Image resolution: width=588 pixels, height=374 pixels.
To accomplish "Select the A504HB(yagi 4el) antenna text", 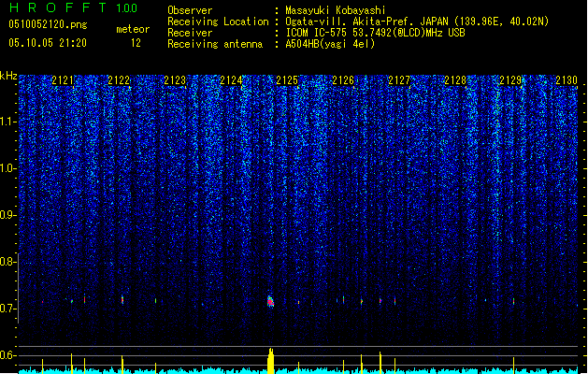I will click(330, 44).
